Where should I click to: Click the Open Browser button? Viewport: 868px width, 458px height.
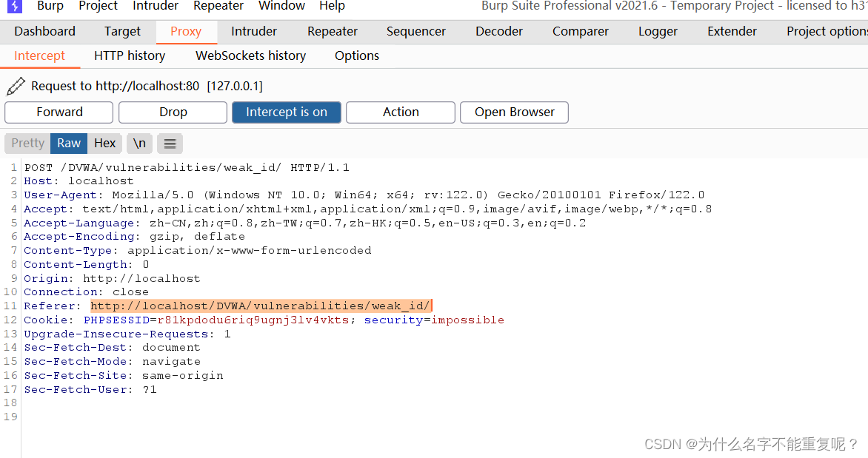tap(514, 112)
